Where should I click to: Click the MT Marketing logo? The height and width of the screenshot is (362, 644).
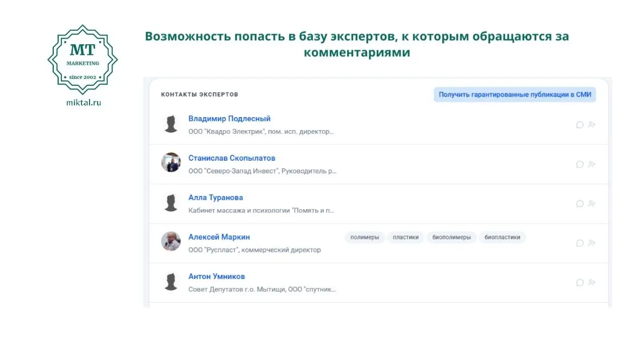click(83, 59)
